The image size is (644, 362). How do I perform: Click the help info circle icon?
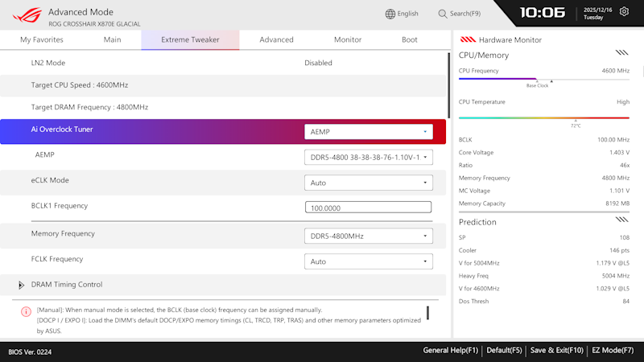tap(26, 311)
